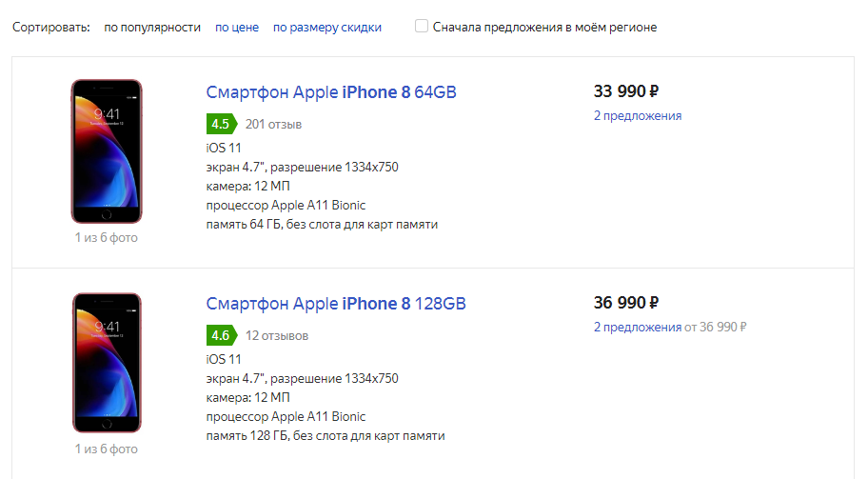This screenshot has height=479, width=868.
Task: Click the 'Сортировать:' sort label
Action: [51, 28]
